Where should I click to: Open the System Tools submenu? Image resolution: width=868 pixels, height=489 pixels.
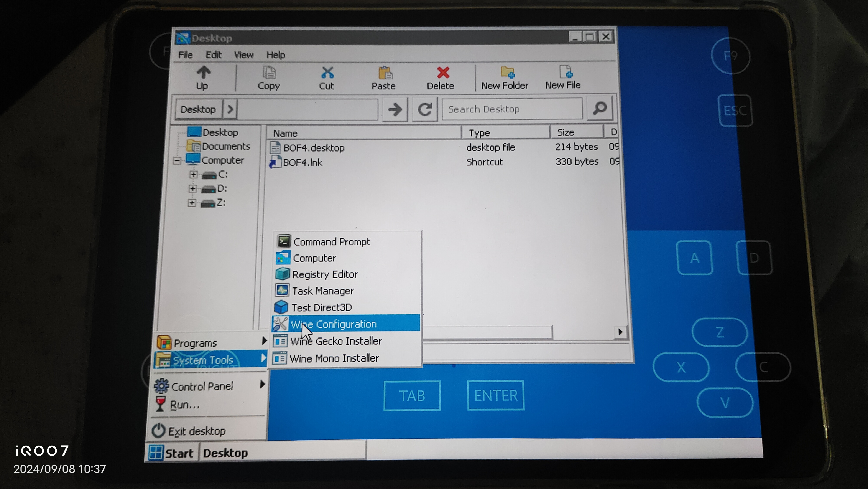(x=211, y=360)
